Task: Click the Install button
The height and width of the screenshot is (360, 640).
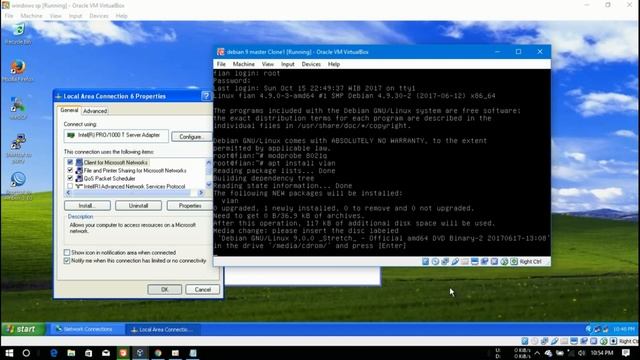Action: [x=87, y=206]
